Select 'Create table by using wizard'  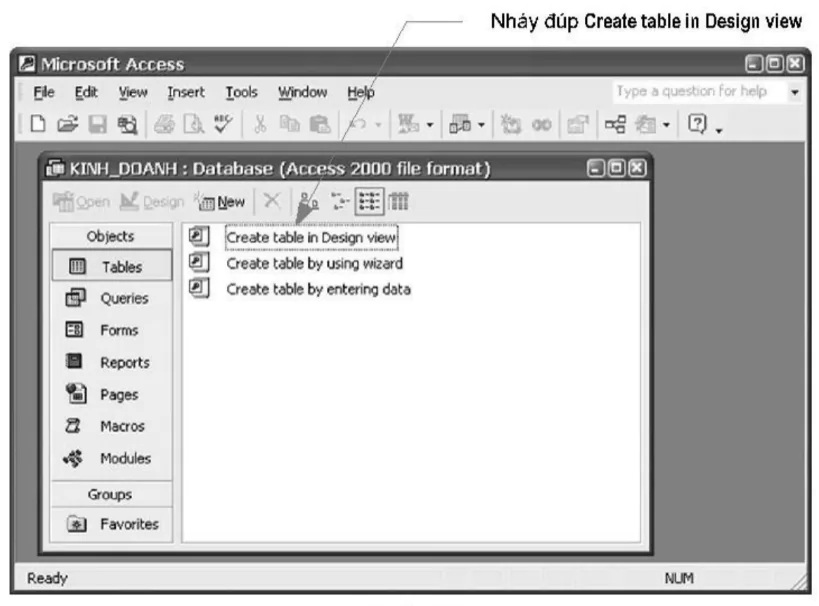click(x=314, y=263)
